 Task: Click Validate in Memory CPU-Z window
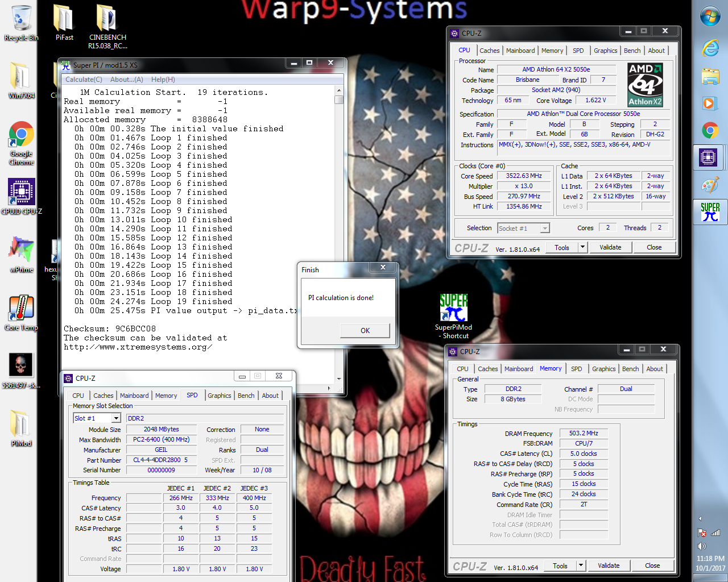pos(609,566)
